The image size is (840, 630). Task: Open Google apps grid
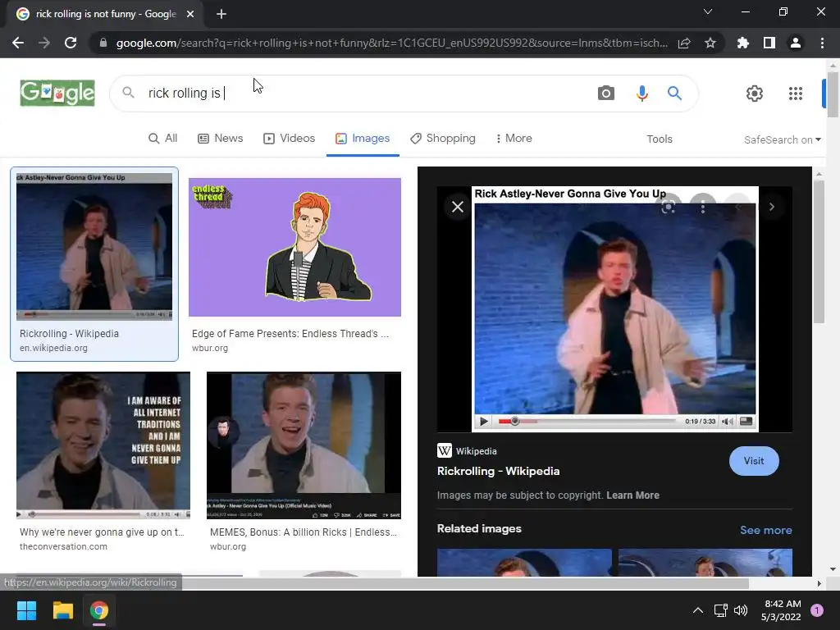tap(796, 94)
